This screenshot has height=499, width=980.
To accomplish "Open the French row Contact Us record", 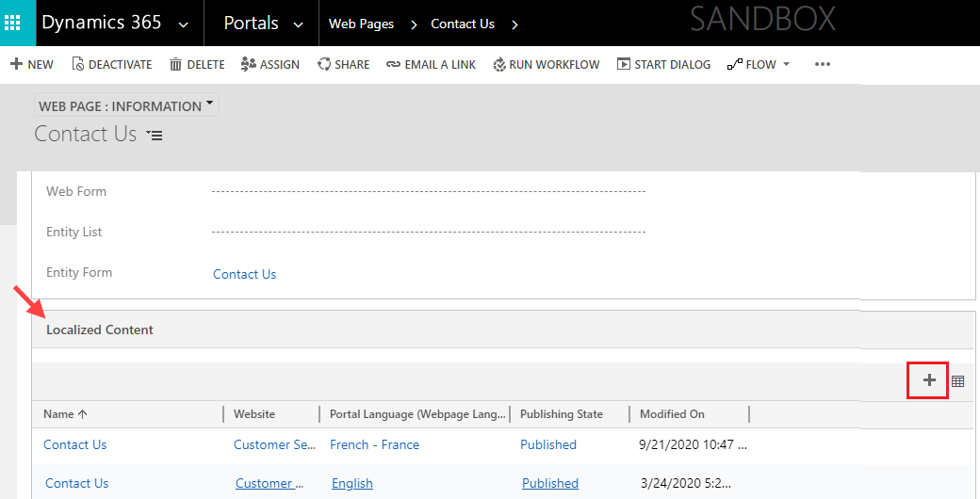I will tap(75, 444).
